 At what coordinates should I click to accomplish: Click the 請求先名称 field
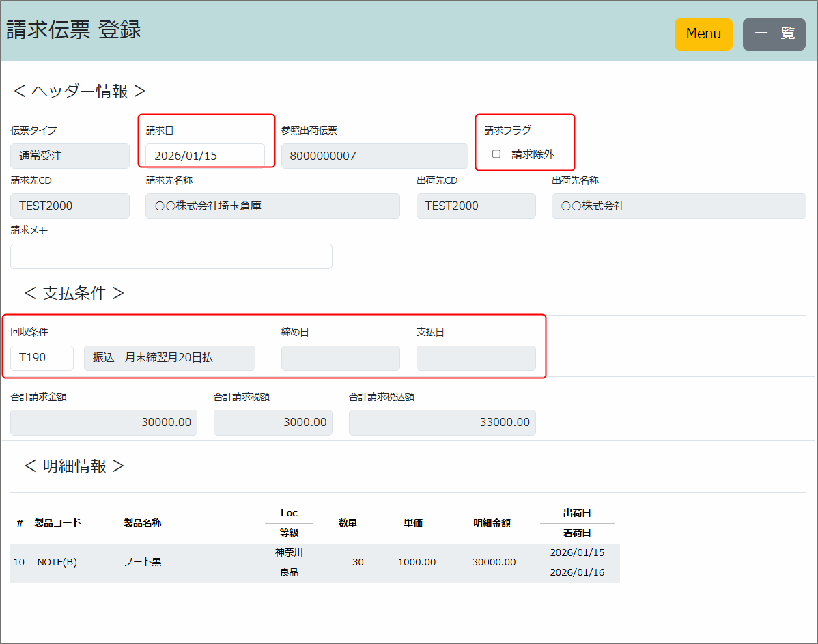[x=272, y=206]
